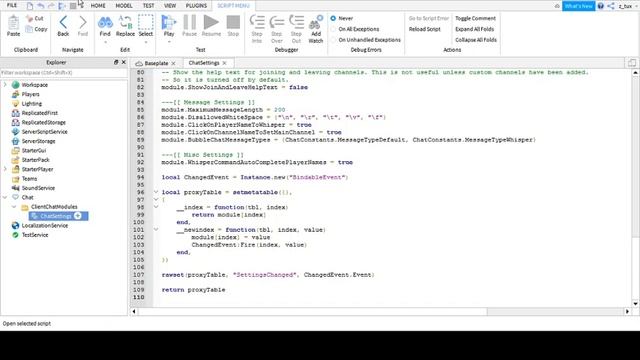Click the Copy icon
This screenshot has width=640, height=360.
(x=29, y=29)
